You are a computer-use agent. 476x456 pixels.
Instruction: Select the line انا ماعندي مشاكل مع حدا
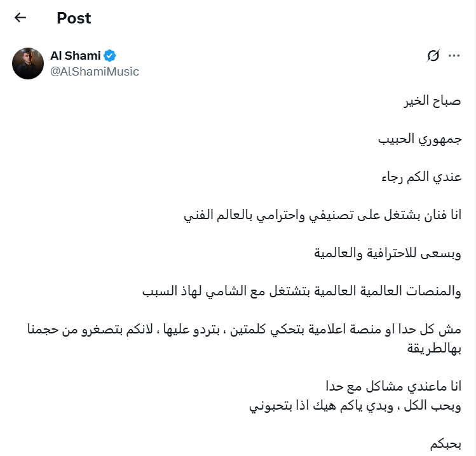click(394, 386)
